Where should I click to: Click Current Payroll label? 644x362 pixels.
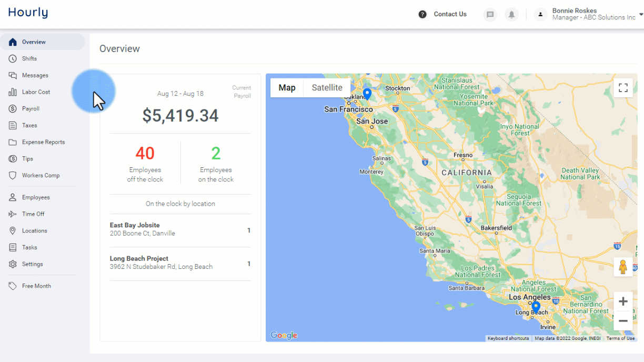[241, 92]
